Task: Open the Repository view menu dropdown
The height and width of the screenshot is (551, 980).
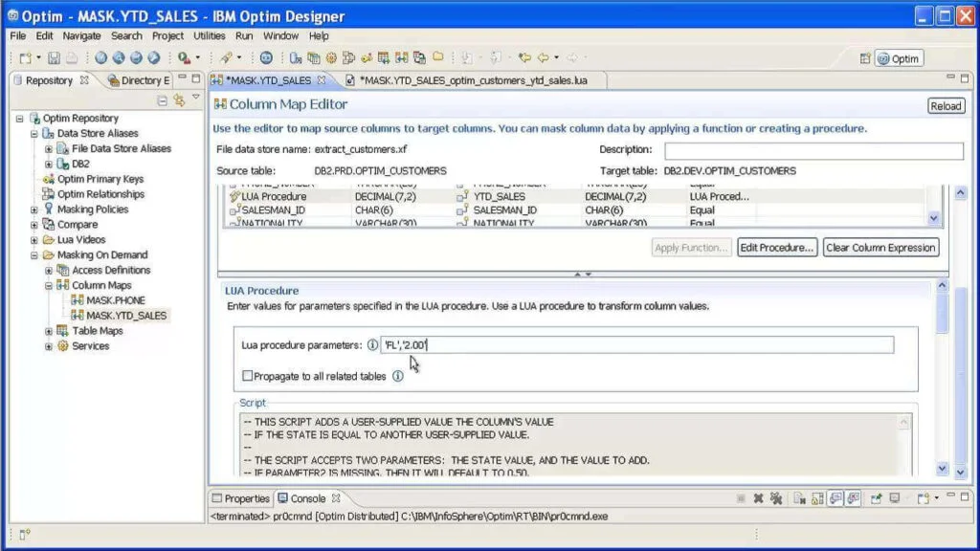Action: 196,99
